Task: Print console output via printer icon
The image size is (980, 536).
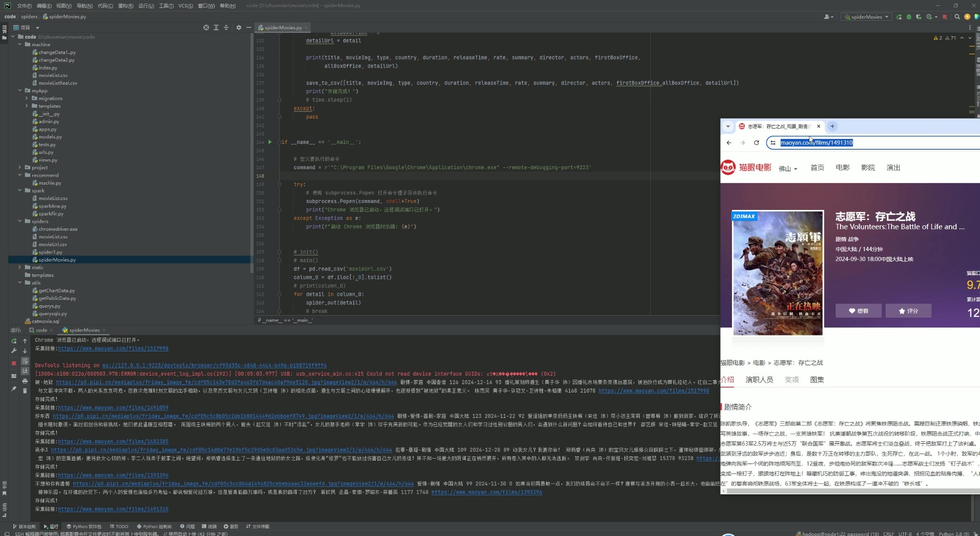Action: point(25,381)
